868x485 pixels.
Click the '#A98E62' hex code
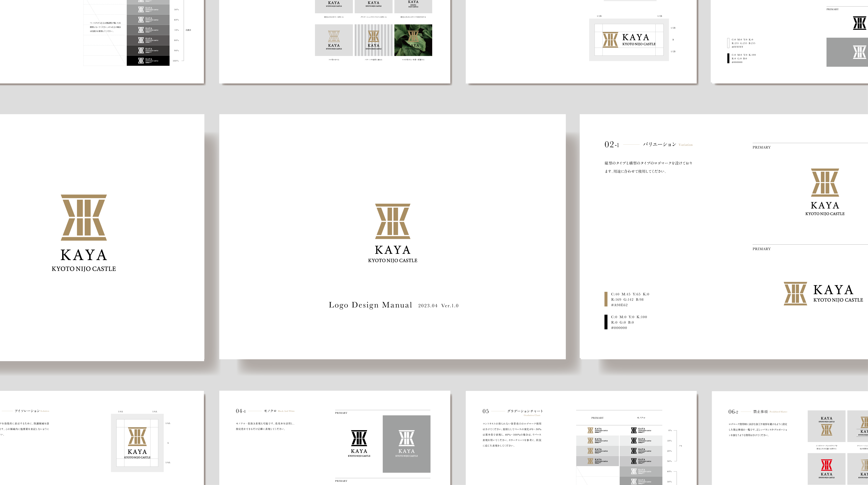coord(619,305)
